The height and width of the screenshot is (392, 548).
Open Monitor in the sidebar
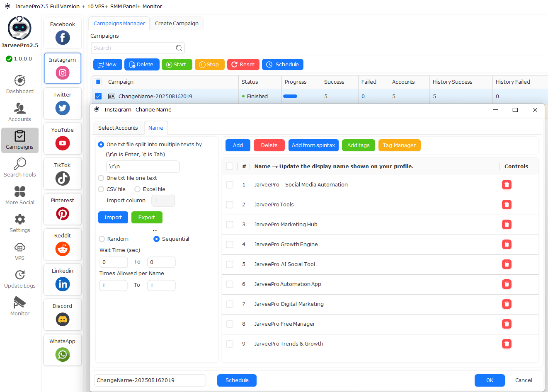[20, 307]
